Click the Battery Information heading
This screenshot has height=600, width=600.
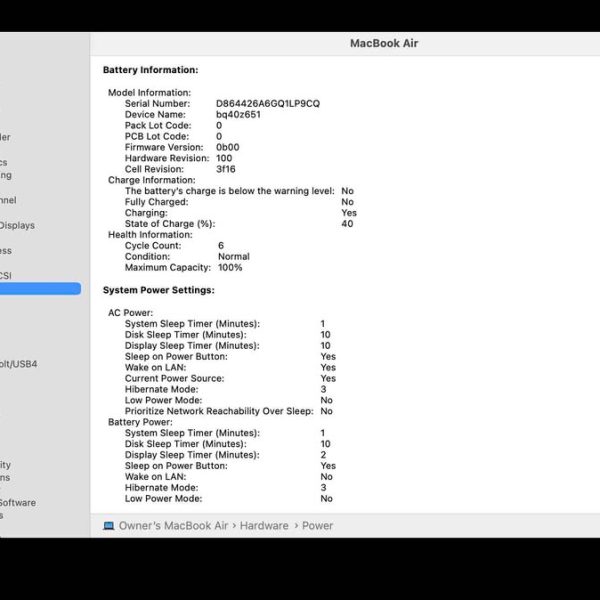pos(150,70)
